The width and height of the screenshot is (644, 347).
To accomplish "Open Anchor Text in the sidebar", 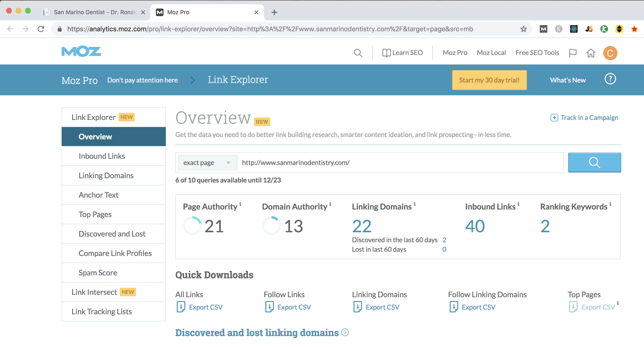I will [x=113, y=195].
